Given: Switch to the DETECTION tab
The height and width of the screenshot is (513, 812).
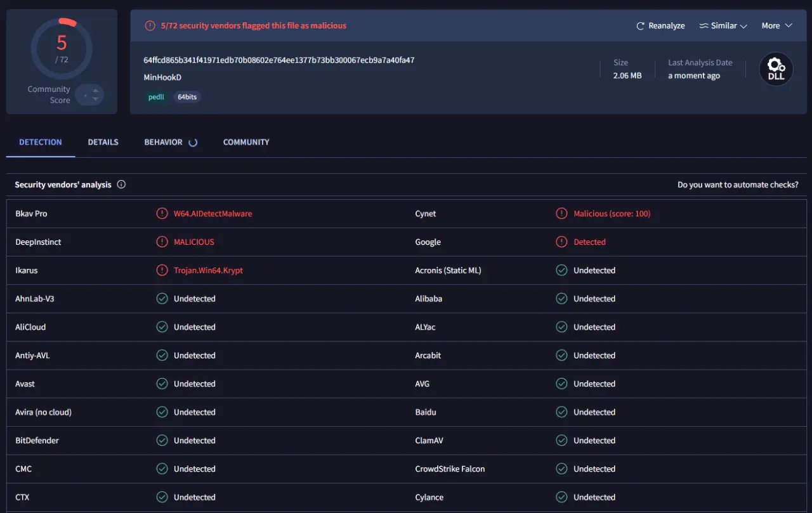Looking at the screenshot, I should (41, 142).
